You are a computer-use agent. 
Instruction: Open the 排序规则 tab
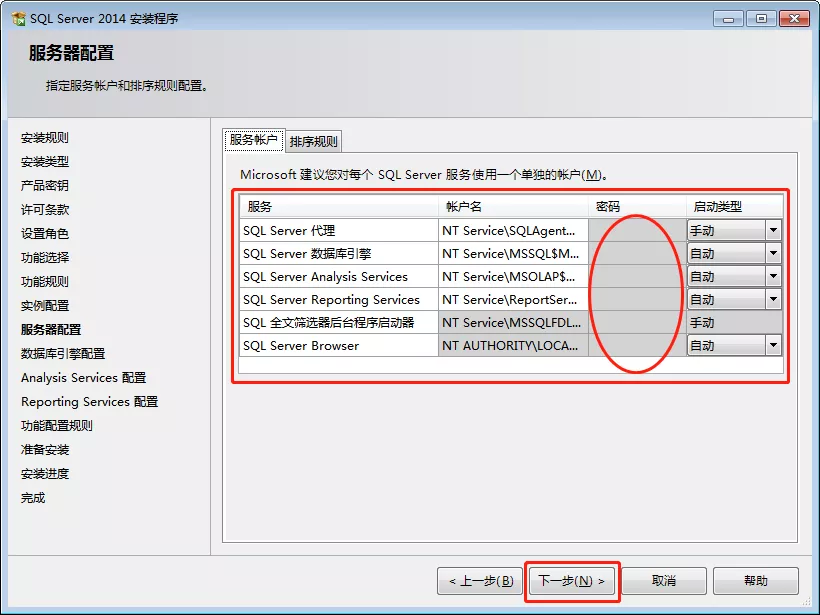coord(314,142)
